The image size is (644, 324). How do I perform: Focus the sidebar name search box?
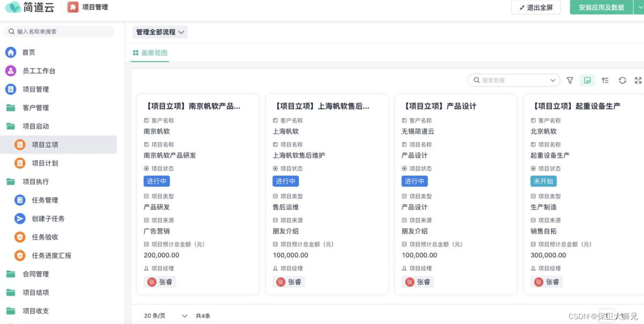click(x=59, y=32)
